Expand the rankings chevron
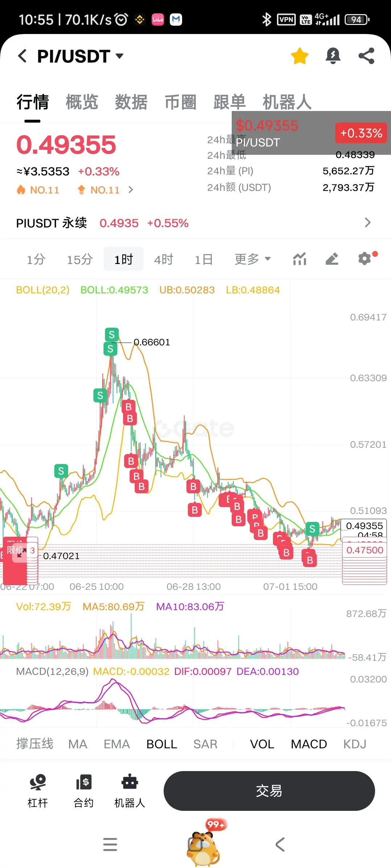 (131, 190)
